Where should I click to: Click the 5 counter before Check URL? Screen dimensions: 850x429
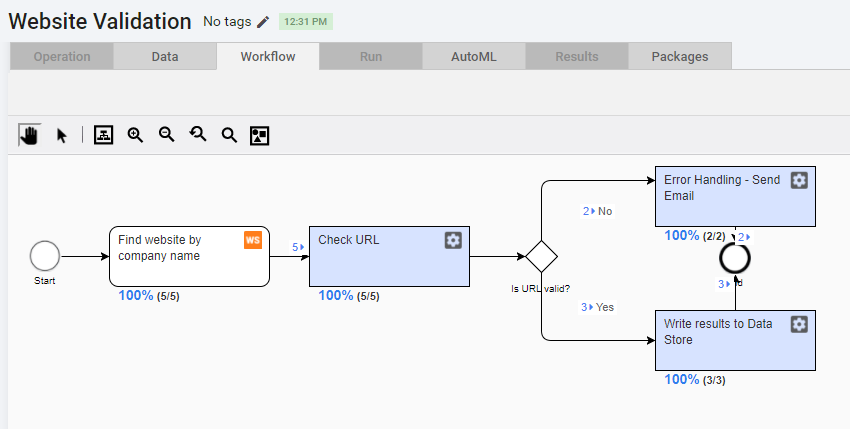pos(298,247)
